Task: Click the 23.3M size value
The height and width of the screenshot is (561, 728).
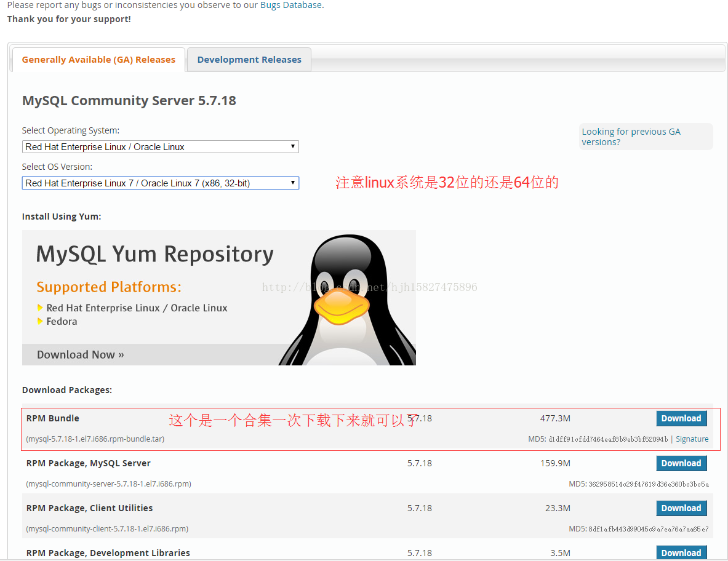Action: 558,508
